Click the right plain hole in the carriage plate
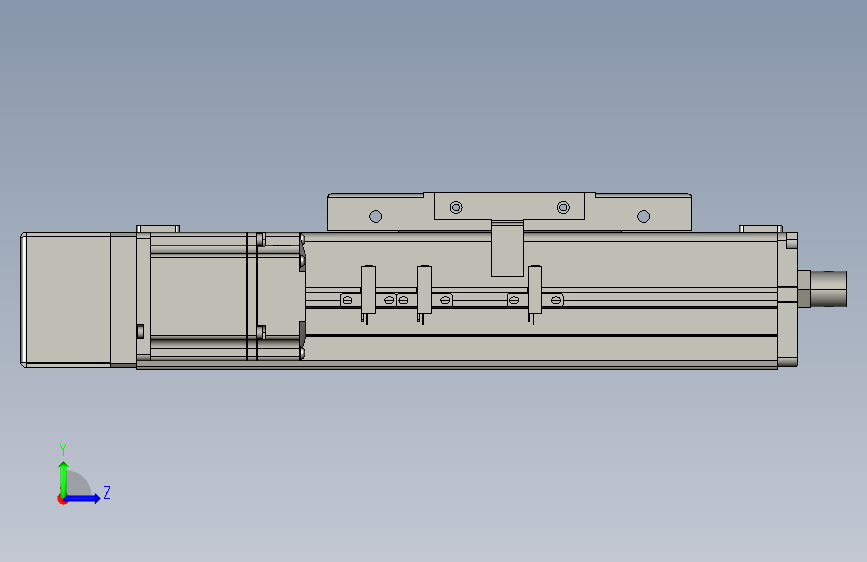Image resolution: width=867 pixels, height=562 pixels. click(x=644, y=216)
